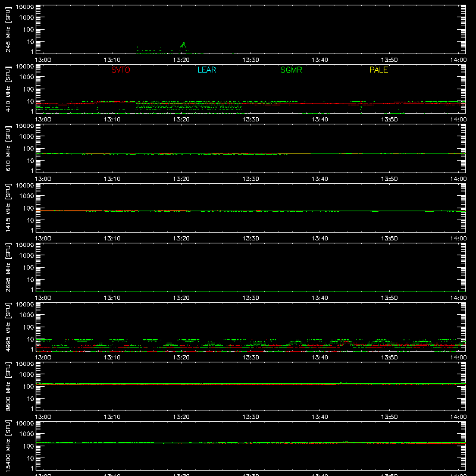Click 13:00 time label below 410 MHz panel

pos(43,120)
